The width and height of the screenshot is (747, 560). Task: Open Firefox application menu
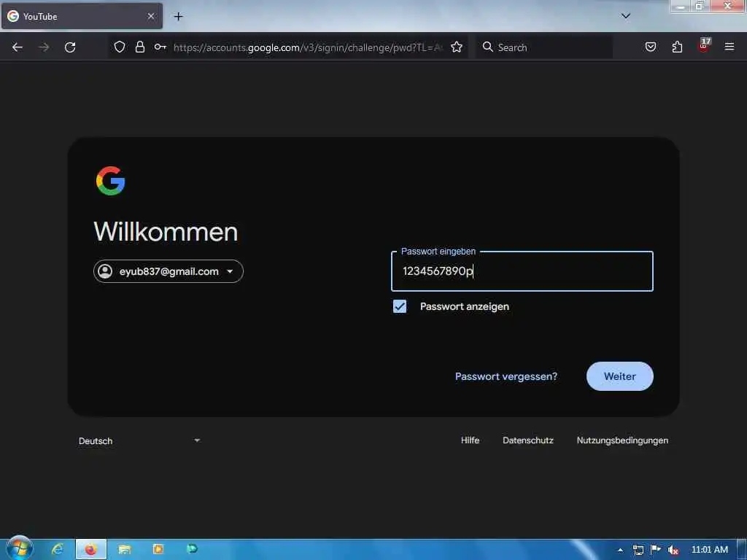(729, 47)
